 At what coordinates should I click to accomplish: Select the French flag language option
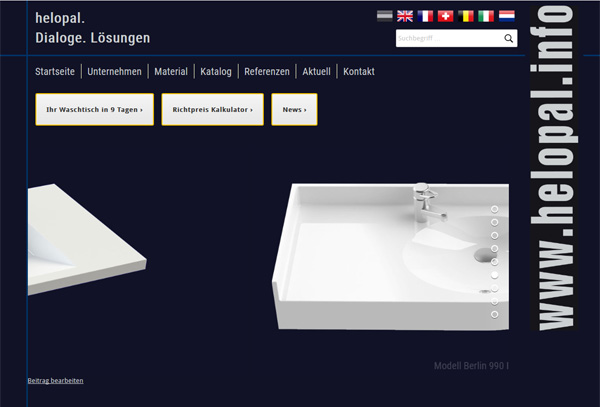coord(425,16)
